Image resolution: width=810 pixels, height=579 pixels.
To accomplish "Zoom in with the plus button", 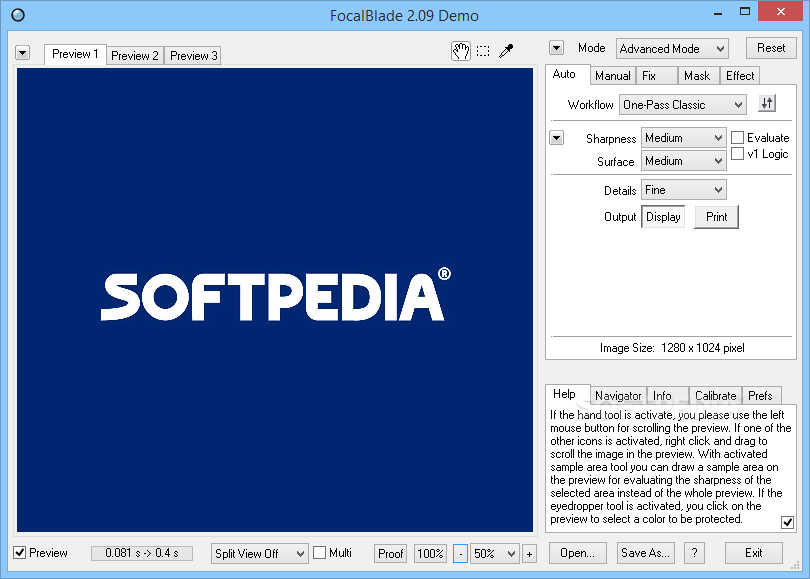I will [x=529, y=554].
